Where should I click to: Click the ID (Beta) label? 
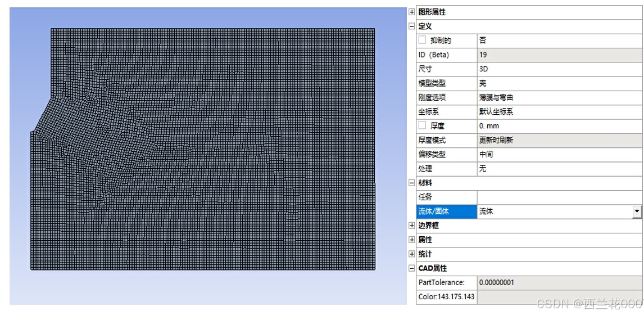coord(446,55)
